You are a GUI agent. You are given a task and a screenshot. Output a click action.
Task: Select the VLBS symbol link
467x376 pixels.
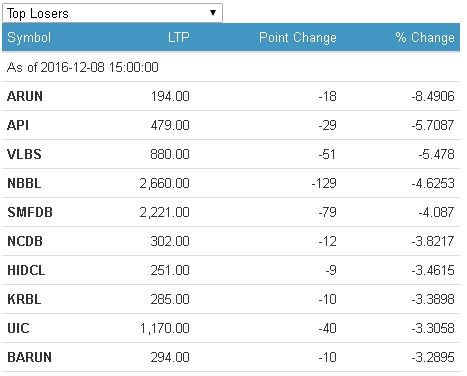[x=24, y=154]
